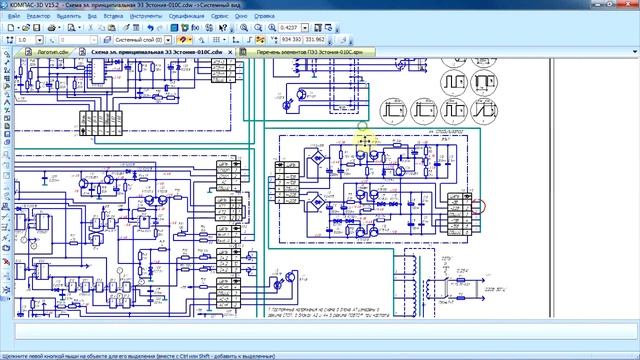
Task: Select the Geometry panel icon in left sidebar
Action: [7, 54]
